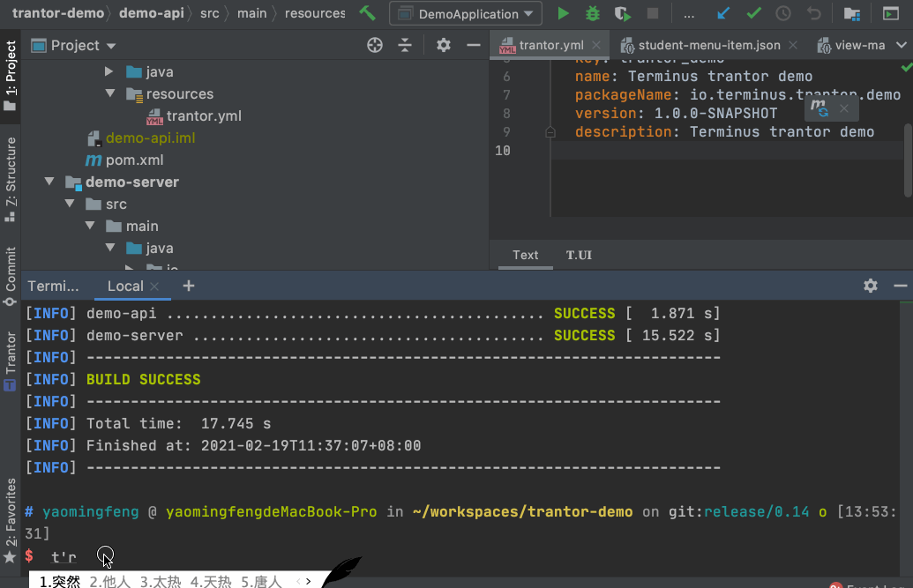This screenshot has height=588, width=913.
Task: Click the main breadcrumb
Action: (x=251, y=13)
